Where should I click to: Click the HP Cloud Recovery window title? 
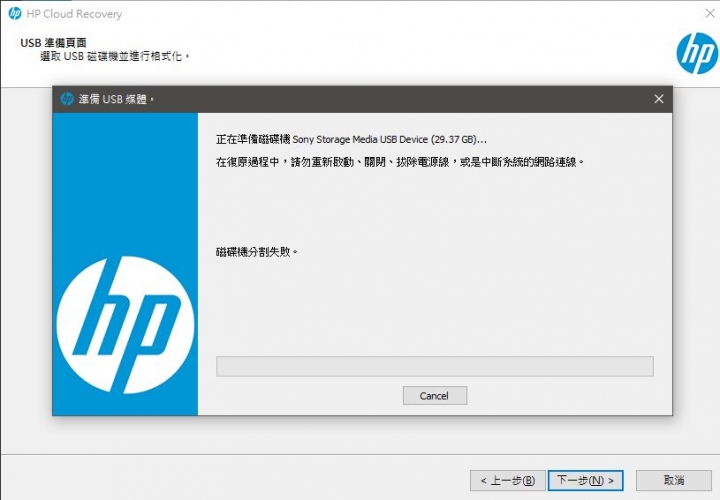tap(74, 14)
